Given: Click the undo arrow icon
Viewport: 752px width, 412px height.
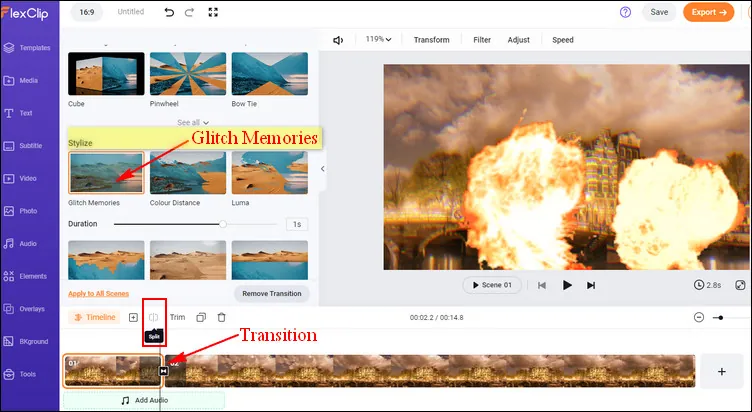Looking at the screenshot, I should (169, 12).
